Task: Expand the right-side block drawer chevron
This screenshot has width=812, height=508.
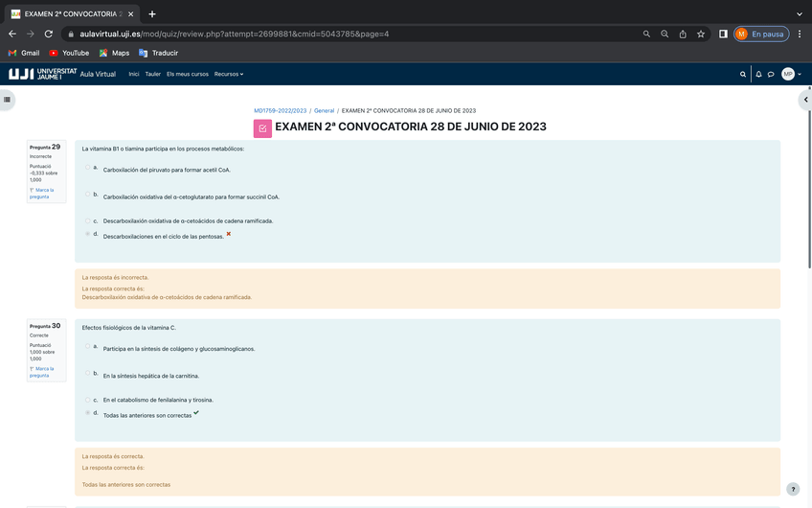Action: click(805, 99)
